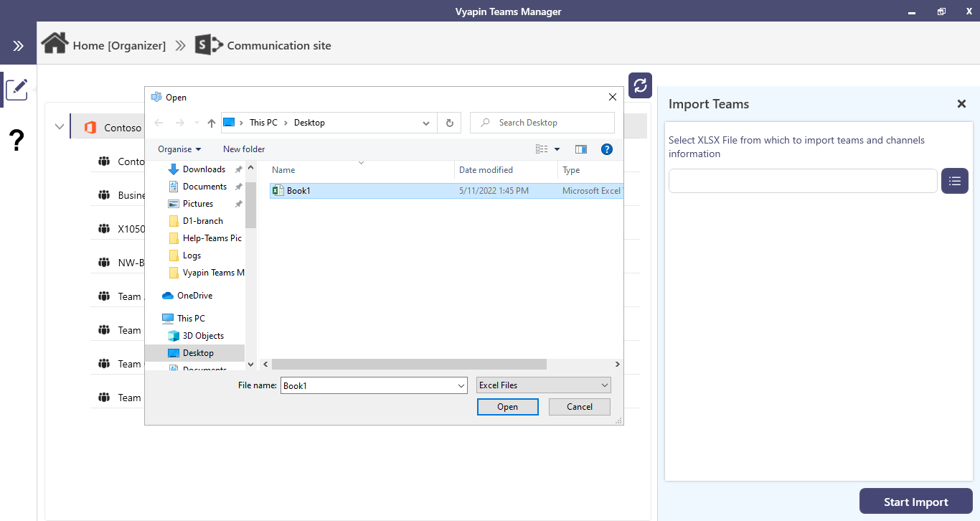Click This PC in address bar
Viewport: 980px width, 521px height.
click(x=263, y=123)
